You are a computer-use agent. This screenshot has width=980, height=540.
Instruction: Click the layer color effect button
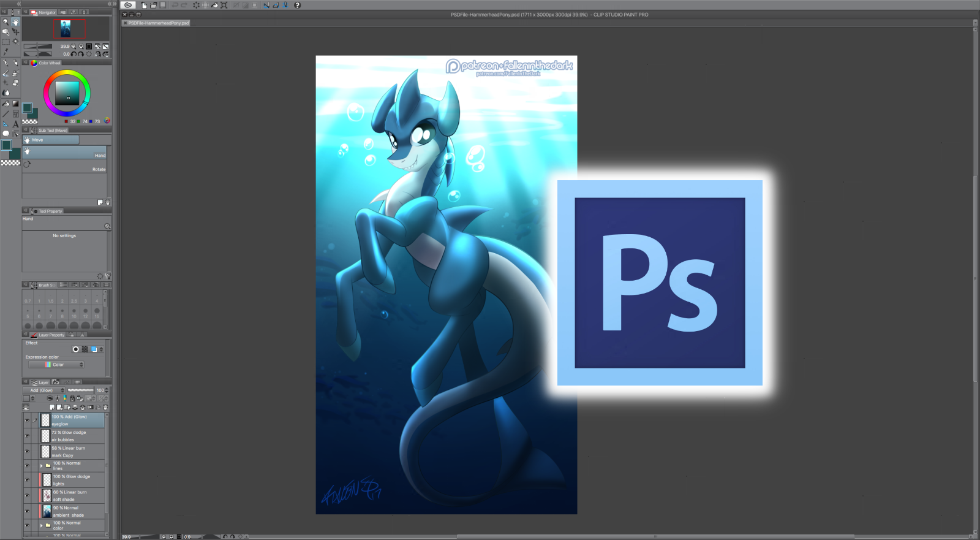(x=94, y=349)
